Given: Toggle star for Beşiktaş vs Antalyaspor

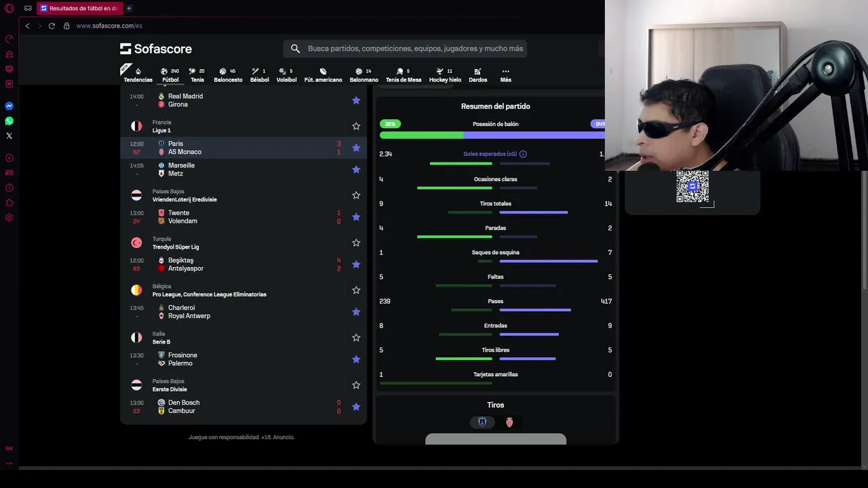Looking at the screenshot, I should click(356, 264).
